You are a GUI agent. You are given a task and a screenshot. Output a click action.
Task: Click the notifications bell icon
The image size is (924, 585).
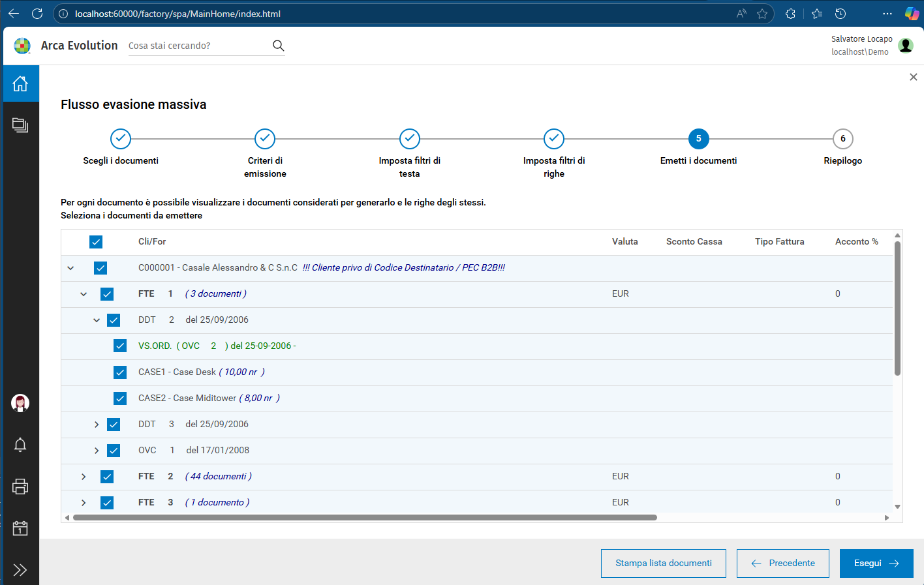[x=20, y=445]
